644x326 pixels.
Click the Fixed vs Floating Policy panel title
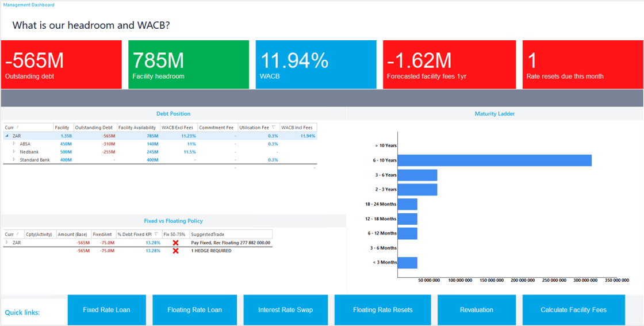(x=173, y=221)
